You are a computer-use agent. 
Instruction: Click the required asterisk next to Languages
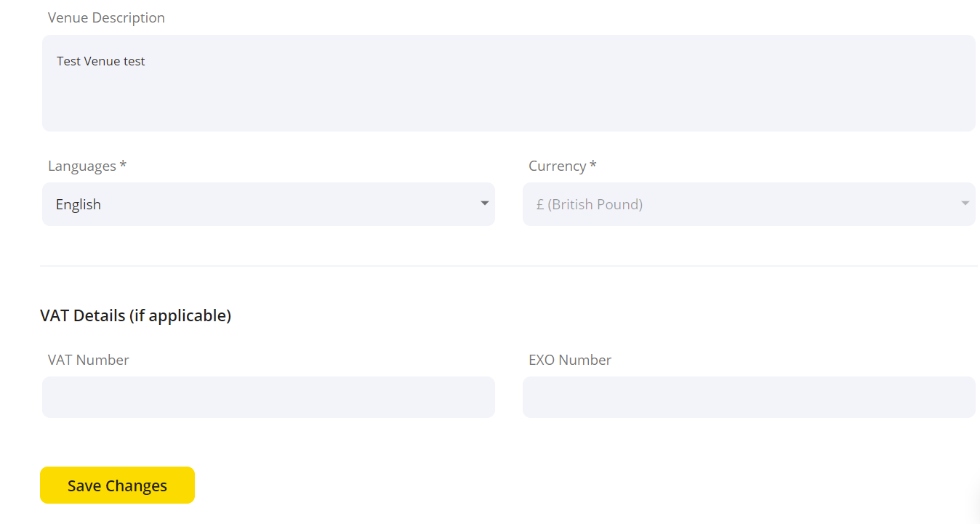123,165
